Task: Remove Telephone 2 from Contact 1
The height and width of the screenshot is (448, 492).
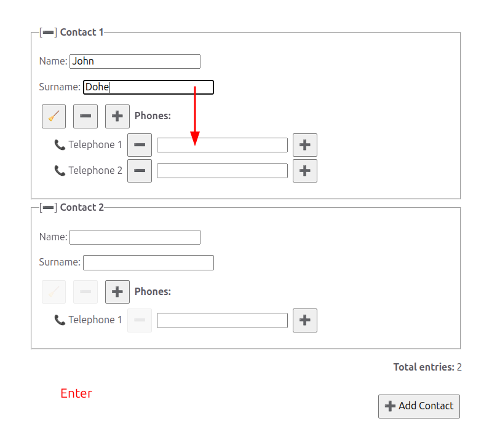Action: (139, 170)
